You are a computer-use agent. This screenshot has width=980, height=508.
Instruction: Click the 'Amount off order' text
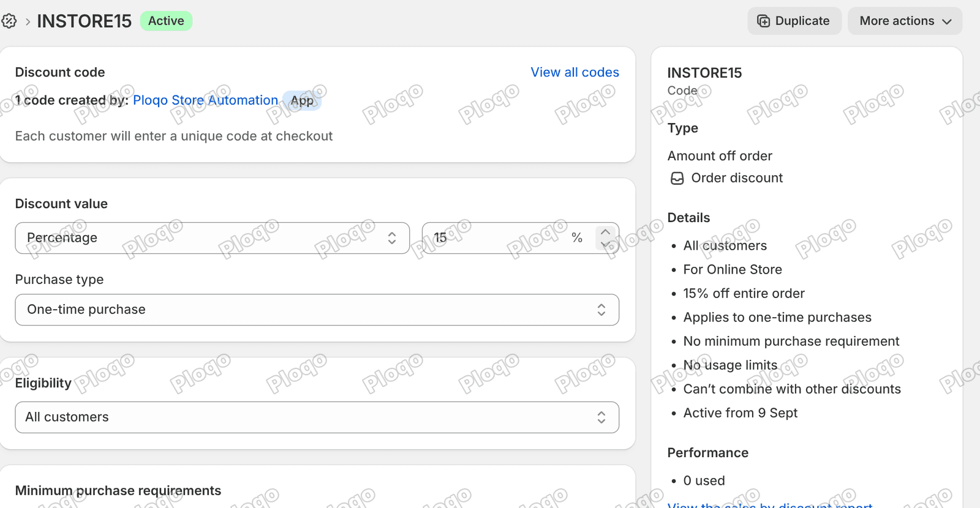[720, 156]
